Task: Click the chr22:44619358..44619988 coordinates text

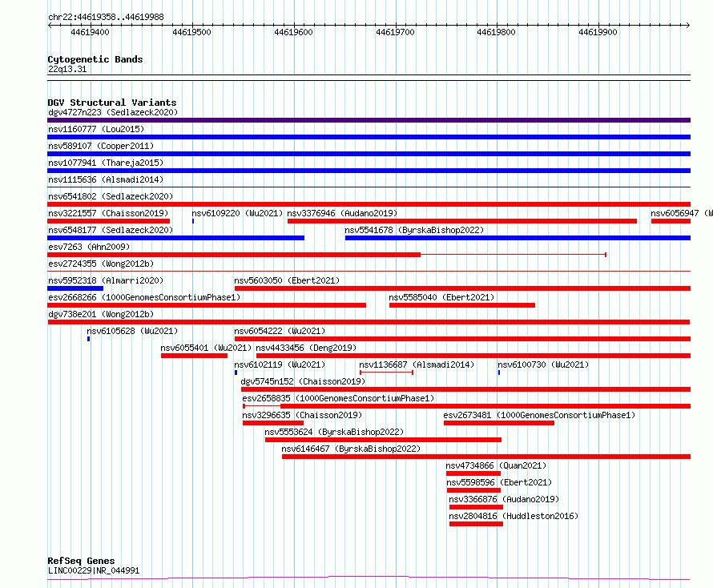Action: (106, 18)
